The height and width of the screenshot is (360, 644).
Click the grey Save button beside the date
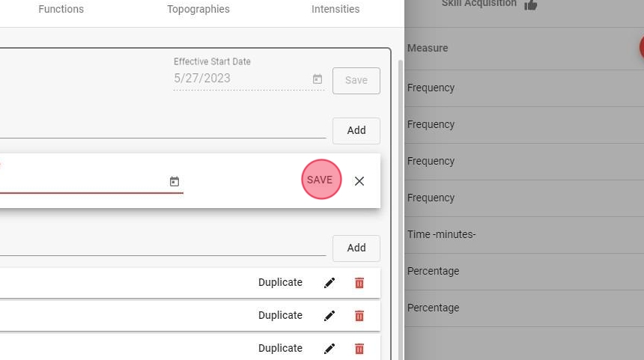coord(356,81)
